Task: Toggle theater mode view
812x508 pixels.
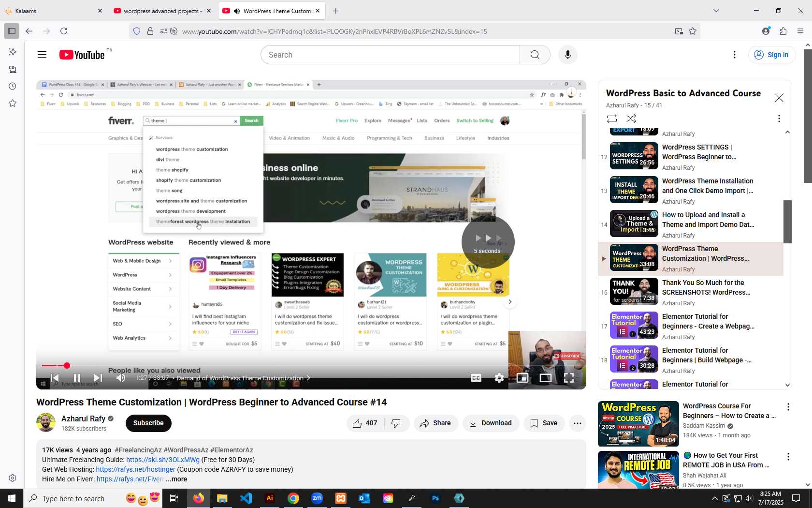Action: (546, 378)
